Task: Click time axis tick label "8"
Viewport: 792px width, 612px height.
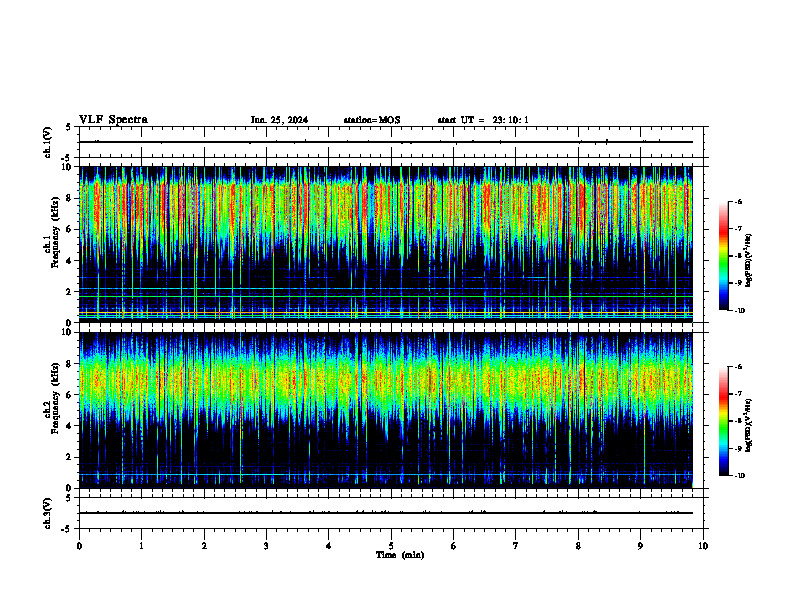Action: [x=578, y=546]
